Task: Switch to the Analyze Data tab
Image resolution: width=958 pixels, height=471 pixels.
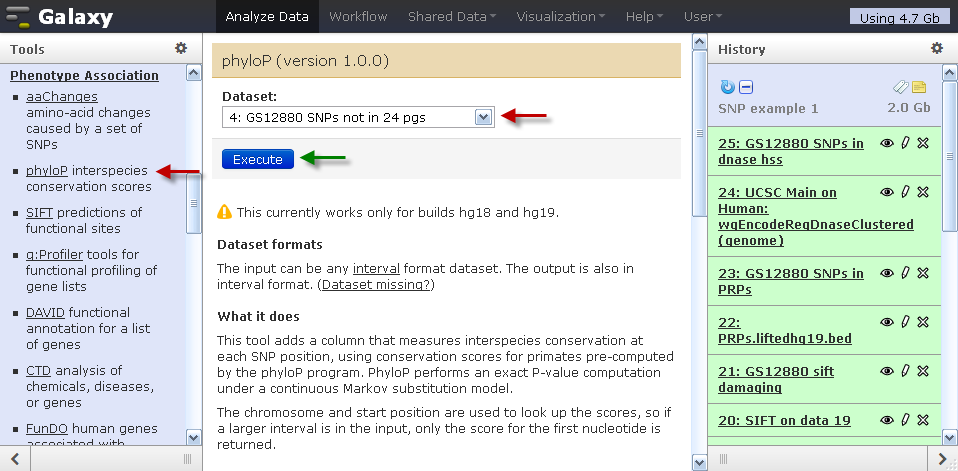Action: point(267,16)
